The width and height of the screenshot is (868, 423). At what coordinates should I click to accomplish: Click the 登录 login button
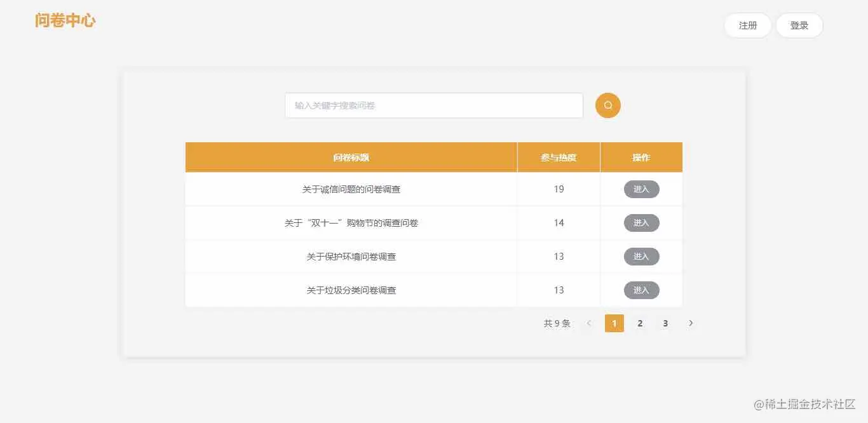pyautogui.click(x=799, y=25)
